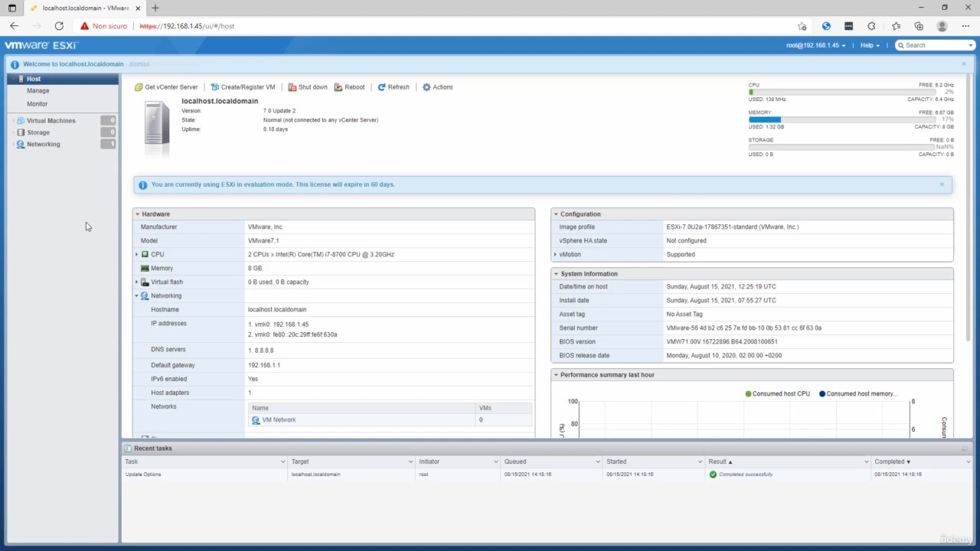Reload the browser page
The height and width of the screenshot is (551, 980).
click(x=59, y=26)
